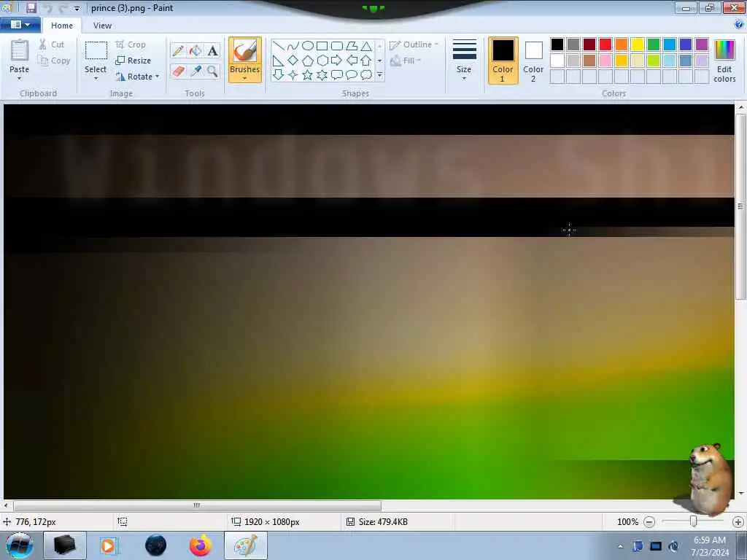Image resolution: width=747 pixels, height=560 pixels.
Task: Select the Magnifier tool
Action: click(212, 71)
